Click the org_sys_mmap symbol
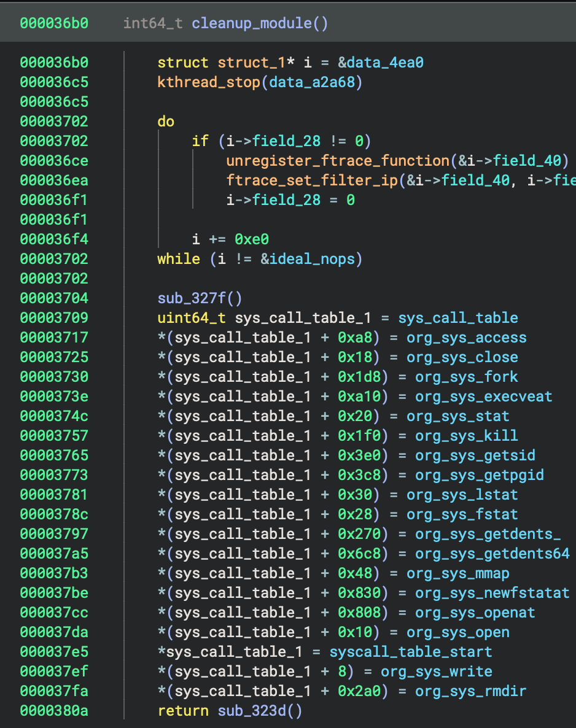The image size is (576, 728). click(458, 573)
